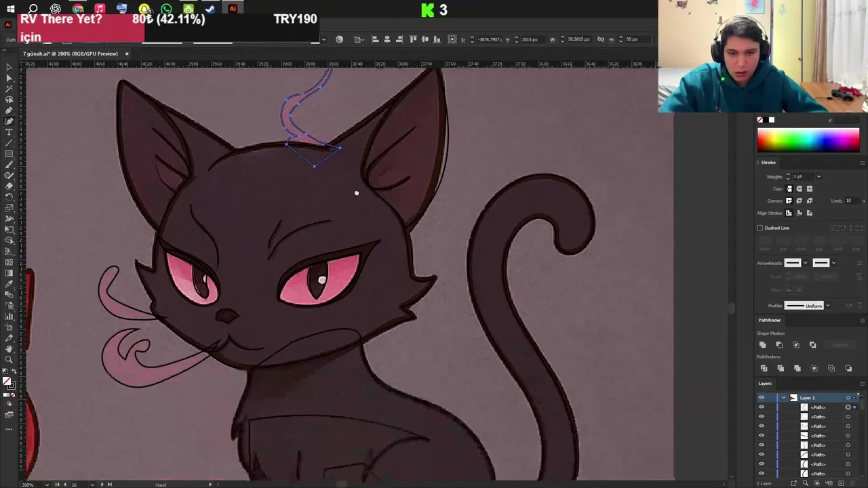
Task: Click the Pathfinder Expand button
Action: tap(840, 345)
